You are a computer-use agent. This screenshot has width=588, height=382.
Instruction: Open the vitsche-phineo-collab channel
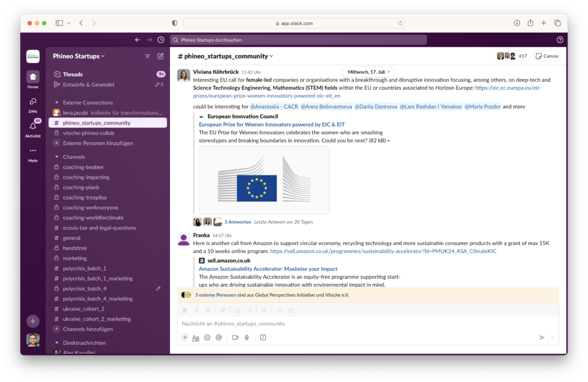tap(108, 133)
